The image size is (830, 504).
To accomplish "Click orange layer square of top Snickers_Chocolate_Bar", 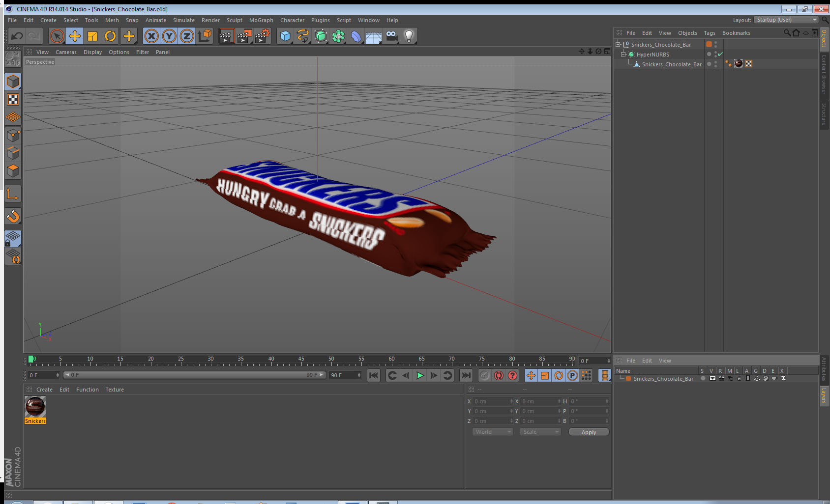I will [x=709, y=44].
